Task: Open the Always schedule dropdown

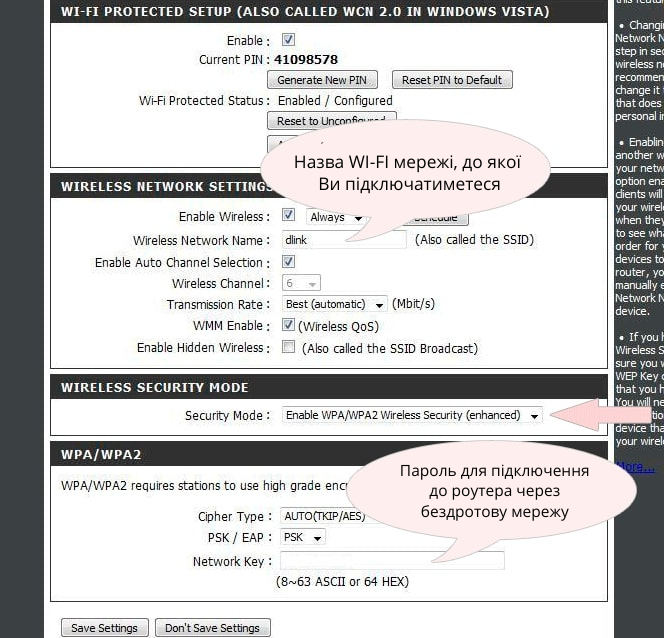Action: click(x=326, y=217)
